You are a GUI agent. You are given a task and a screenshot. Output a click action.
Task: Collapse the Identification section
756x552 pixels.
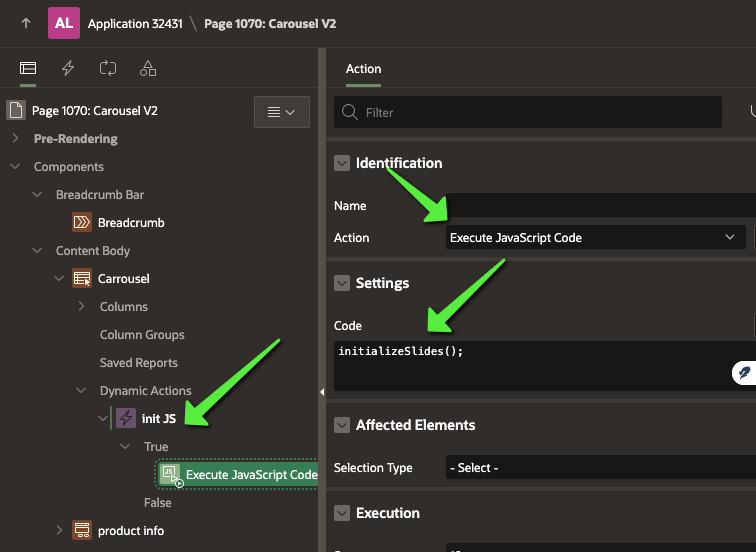tap(342, 163)
